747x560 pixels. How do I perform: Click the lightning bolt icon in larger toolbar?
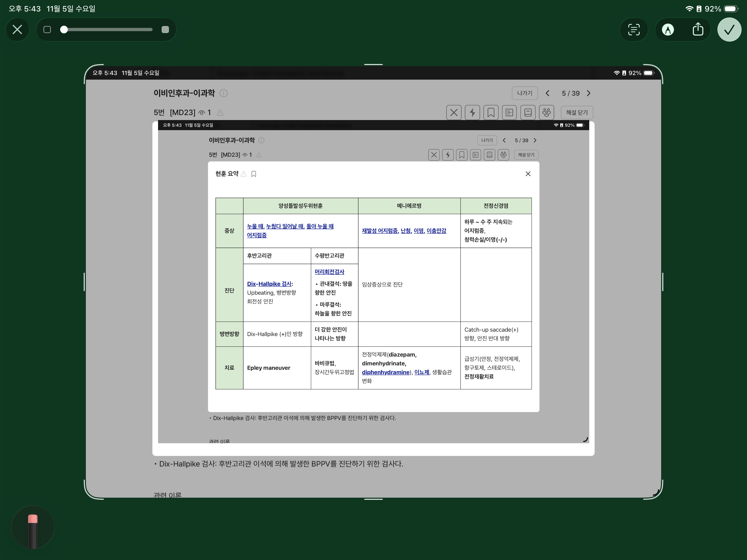tap(472, 112)
